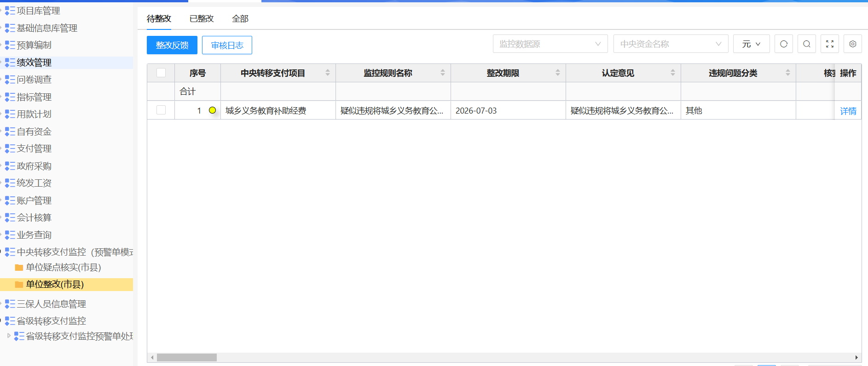
Task: Switch to the 全部 tab
Action: pos(240,19)
